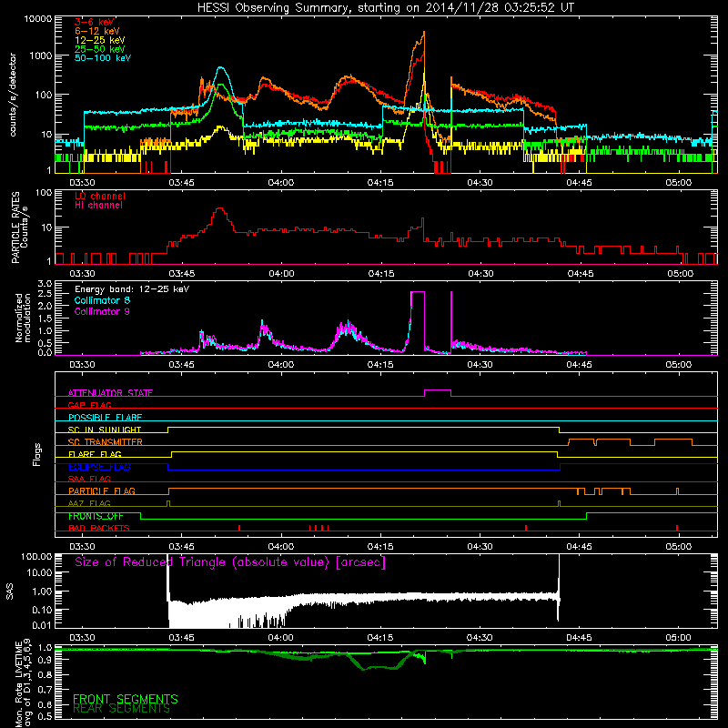Image resolution: width=728 pixels, height=728 pixels.
Task: Click the 'Size of Reduced Triangle' plot title
Action: [230, 562]
